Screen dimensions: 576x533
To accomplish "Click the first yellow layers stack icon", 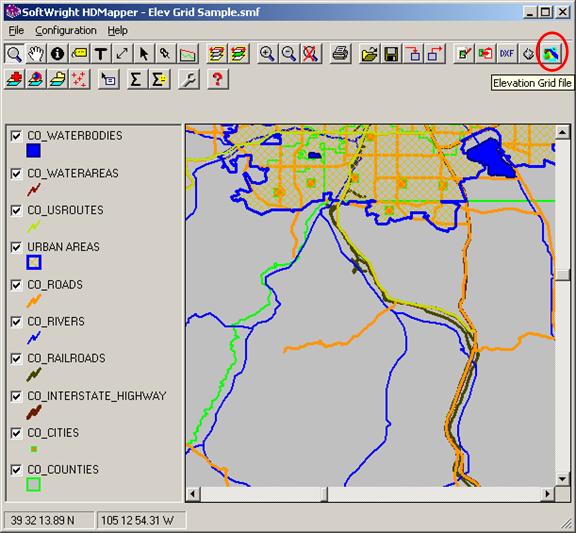I will tap(216, 54).
